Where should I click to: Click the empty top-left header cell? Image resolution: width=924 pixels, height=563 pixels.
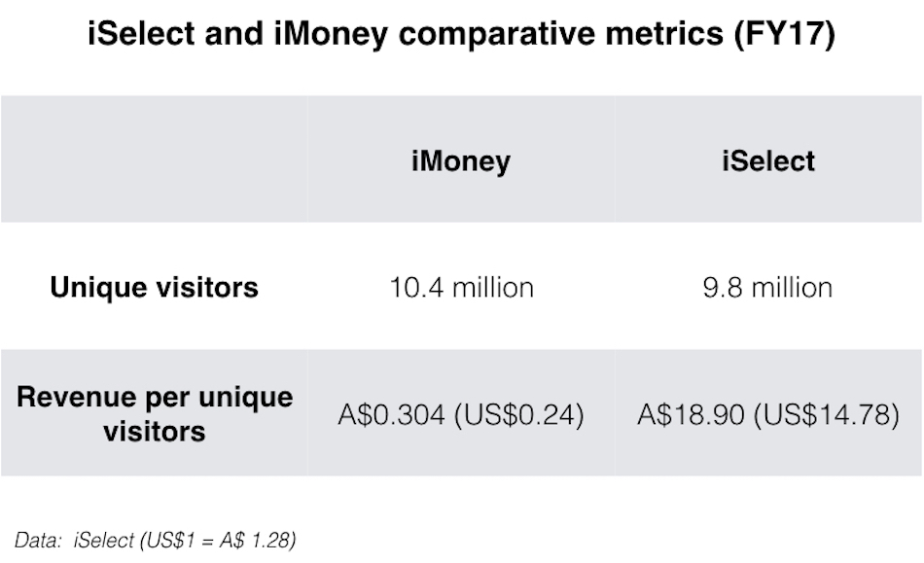[x=154, y=159]
